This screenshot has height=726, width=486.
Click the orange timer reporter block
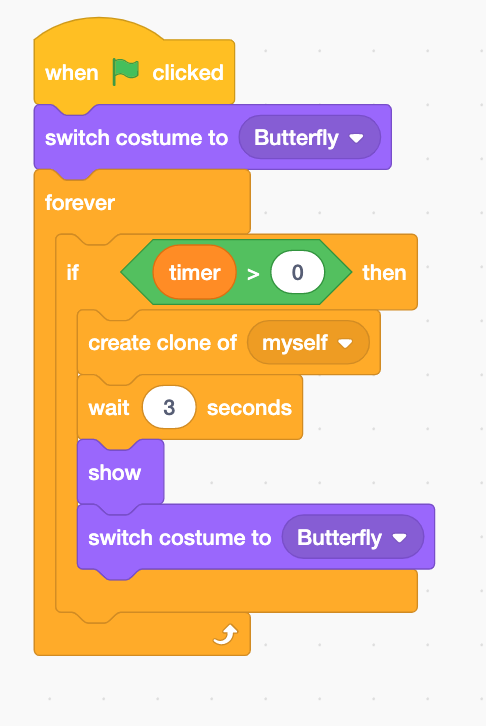(x=194, y=272)
